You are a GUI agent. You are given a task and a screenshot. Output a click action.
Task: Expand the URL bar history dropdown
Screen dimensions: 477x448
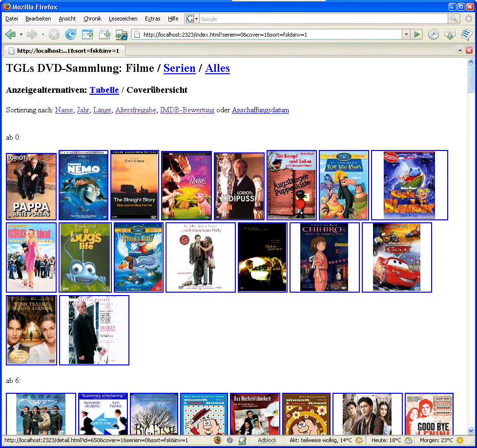[x=406, y=34]
